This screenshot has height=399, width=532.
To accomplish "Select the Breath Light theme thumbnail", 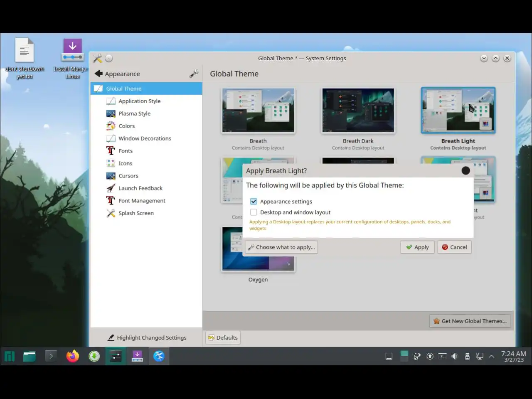I will [458, 111].
